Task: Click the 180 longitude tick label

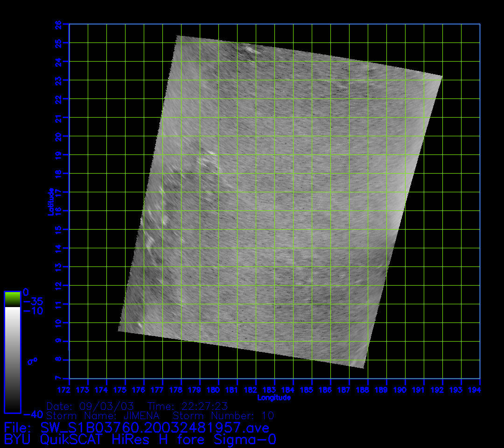Action: click(213, 390)
